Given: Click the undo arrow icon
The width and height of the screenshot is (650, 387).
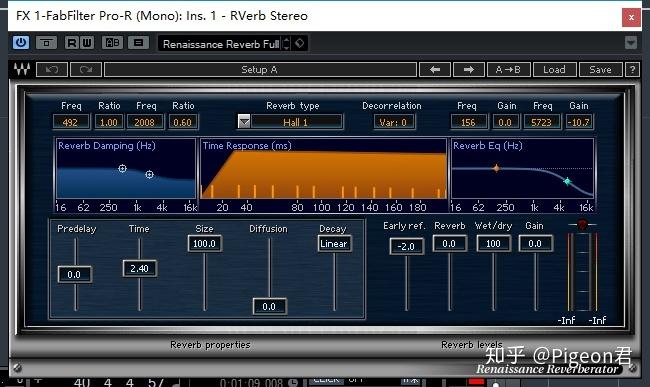Looking at the screenshot, I should 52,69.
